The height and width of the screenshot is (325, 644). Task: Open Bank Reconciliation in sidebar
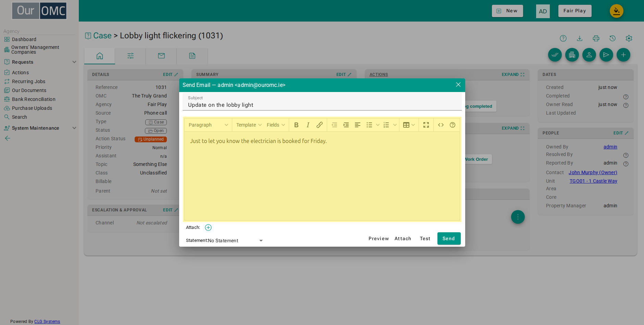tap(34, 99)
